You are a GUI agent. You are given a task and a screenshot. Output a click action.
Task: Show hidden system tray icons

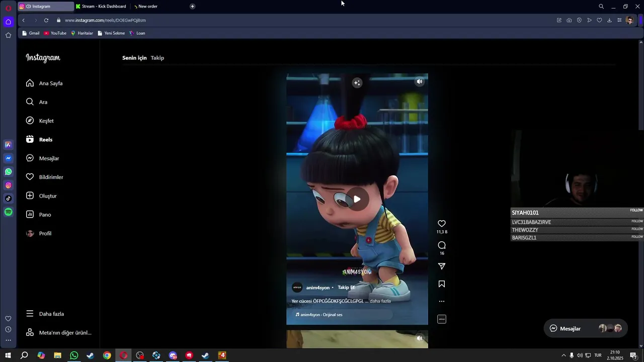click(x=563, y=355)
